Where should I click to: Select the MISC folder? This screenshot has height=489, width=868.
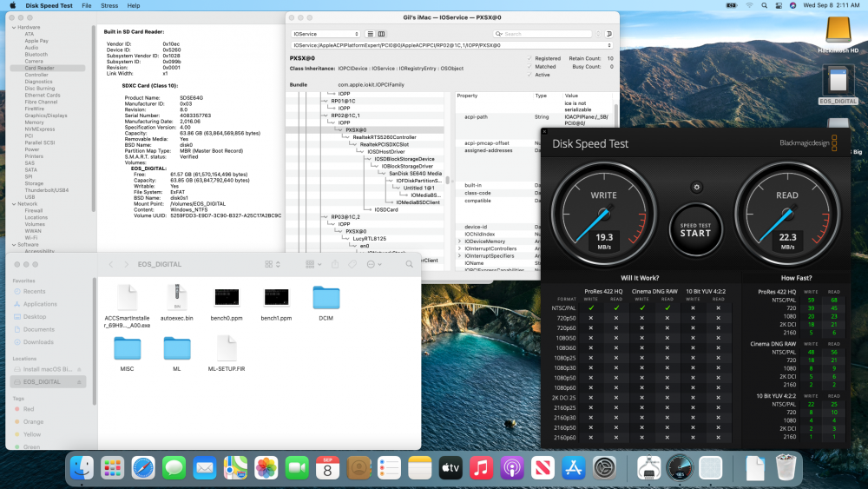(127, 354)
